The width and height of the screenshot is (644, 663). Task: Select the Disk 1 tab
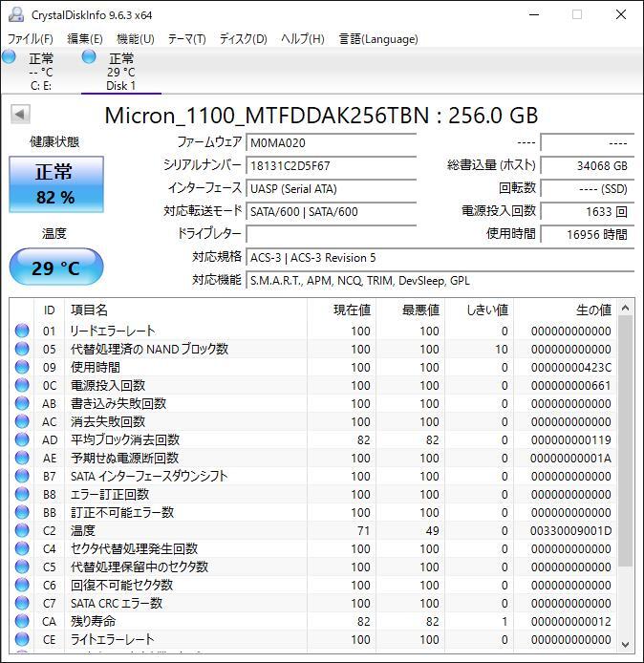120,72
